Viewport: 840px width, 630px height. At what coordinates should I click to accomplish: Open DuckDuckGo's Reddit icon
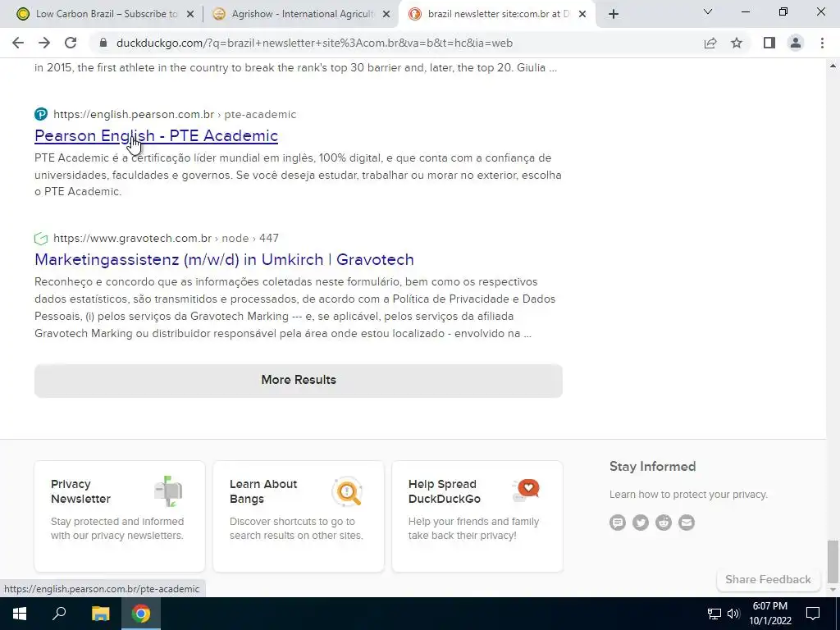(x=664, y=523)
